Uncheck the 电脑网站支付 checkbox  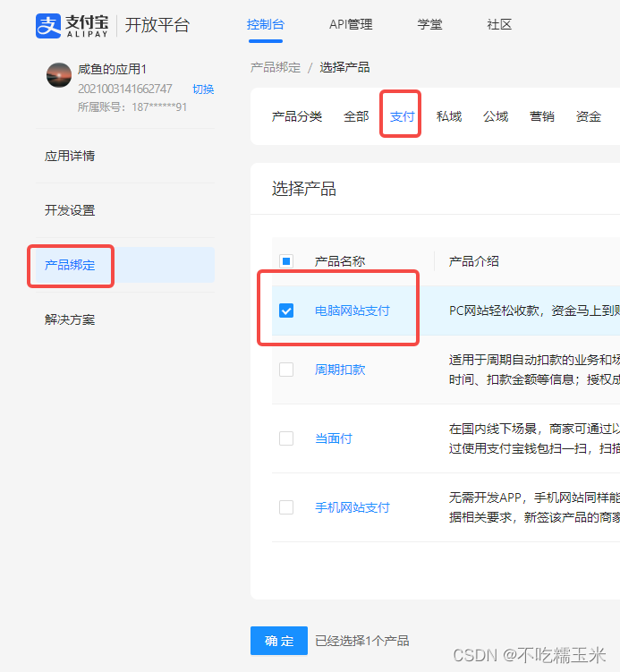(x=286, y=310)
